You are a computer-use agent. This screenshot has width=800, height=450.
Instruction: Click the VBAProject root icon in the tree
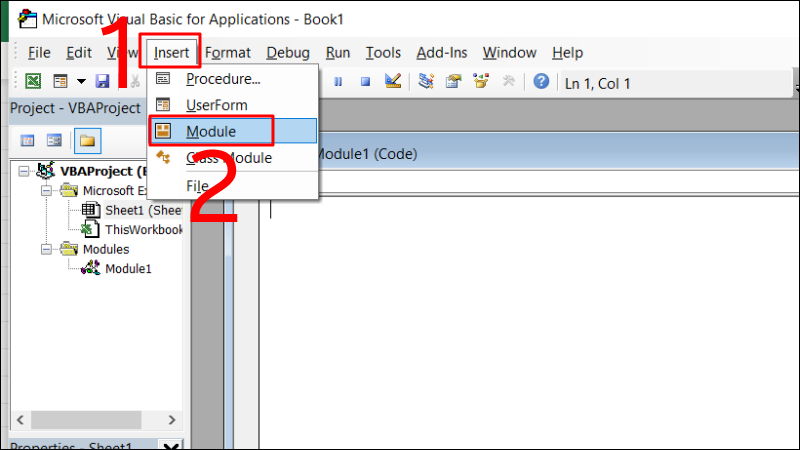point(45,170)
